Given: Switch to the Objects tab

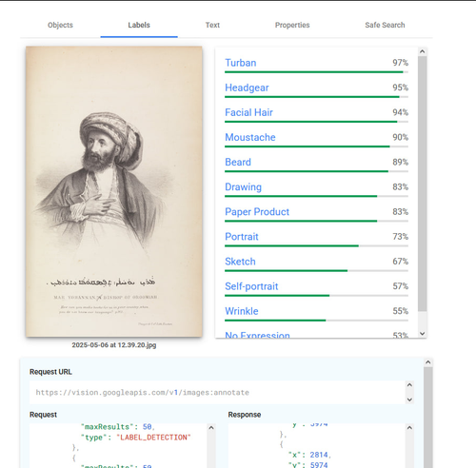Looking at the screenshot, I should 60,25.
